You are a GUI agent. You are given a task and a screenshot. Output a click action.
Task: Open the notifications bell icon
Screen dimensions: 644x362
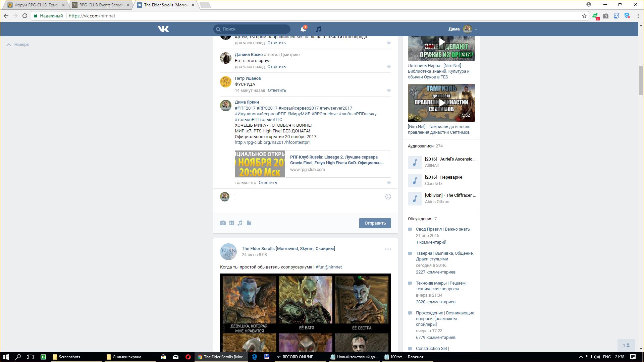pyautogui.click(x=303, y=29)
